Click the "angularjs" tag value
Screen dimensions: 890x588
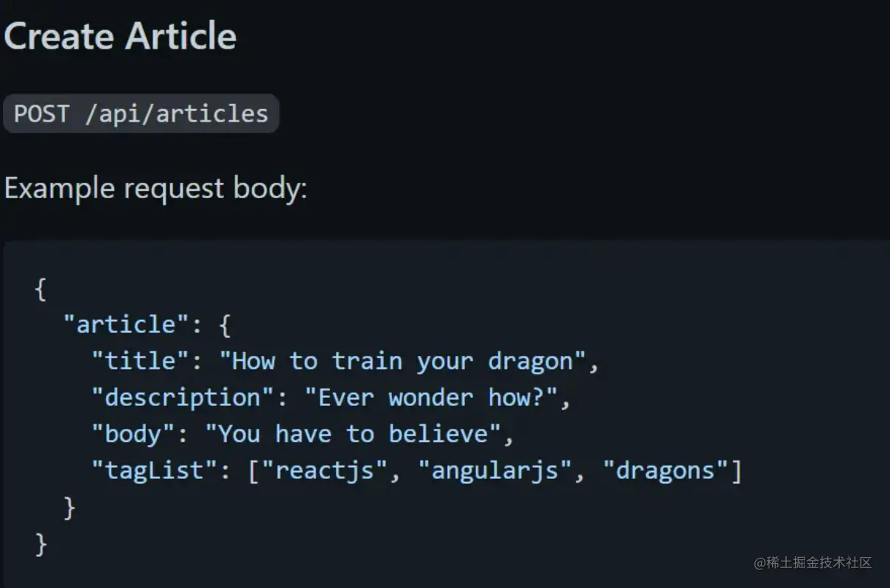pyautogui.click(x=494, y=471)
